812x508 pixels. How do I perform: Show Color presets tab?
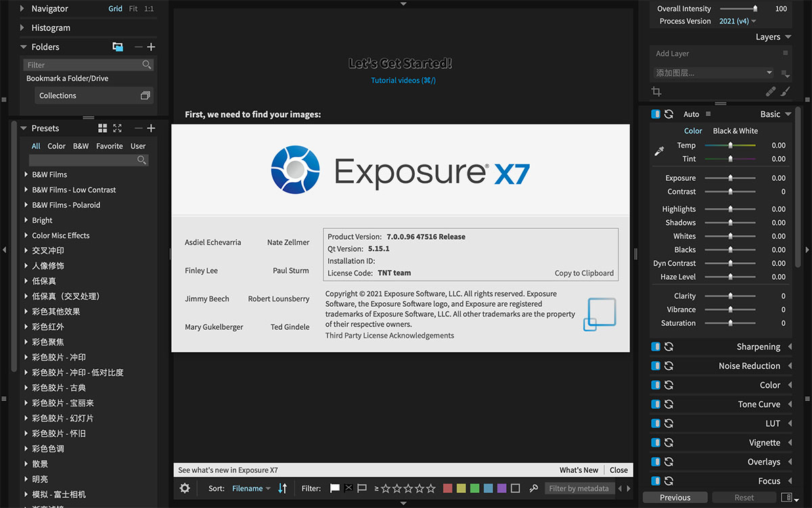(x=57, y=146)
